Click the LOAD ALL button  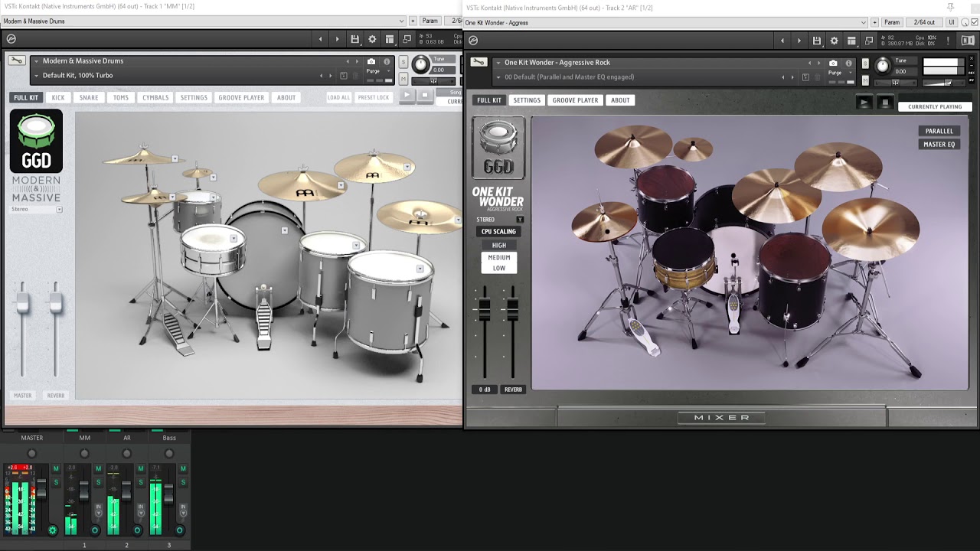point(338,97)
